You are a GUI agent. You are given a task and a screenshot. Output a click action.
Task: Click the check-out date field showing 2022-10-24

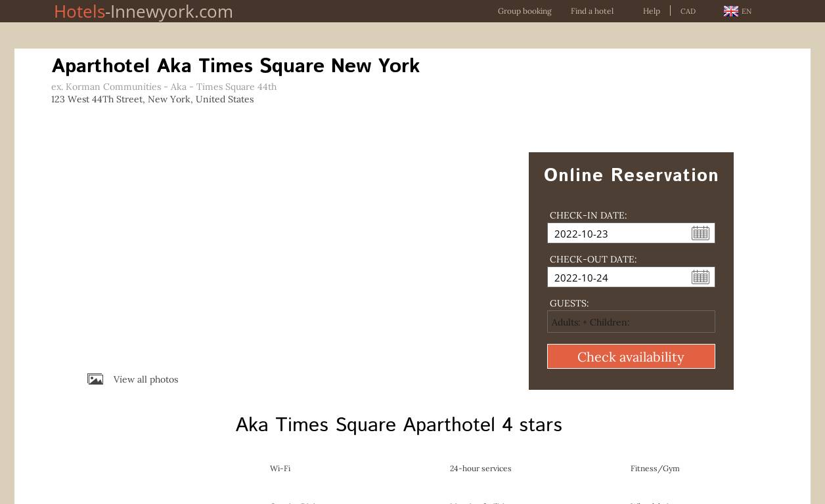[x=617, y=278]
